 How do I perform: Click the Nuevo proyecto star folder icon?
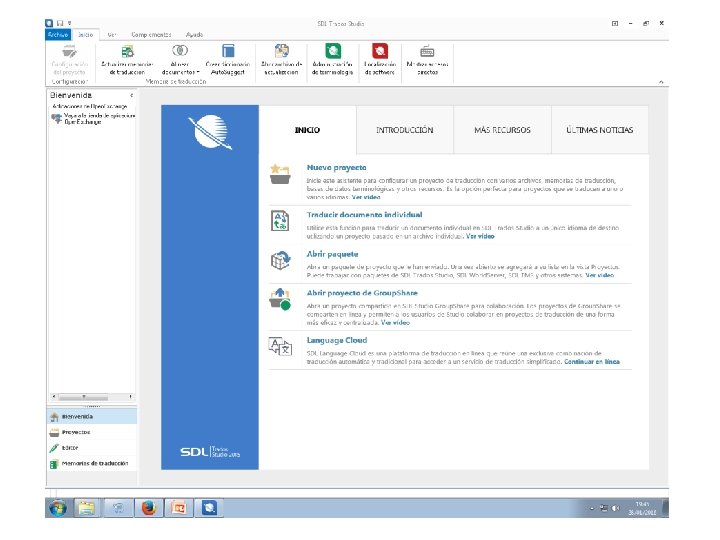click(280, 174)
